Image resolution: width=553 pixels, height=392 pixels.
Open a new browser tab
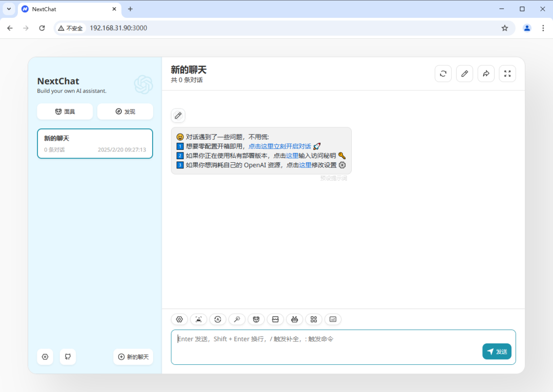coord(130,9)
